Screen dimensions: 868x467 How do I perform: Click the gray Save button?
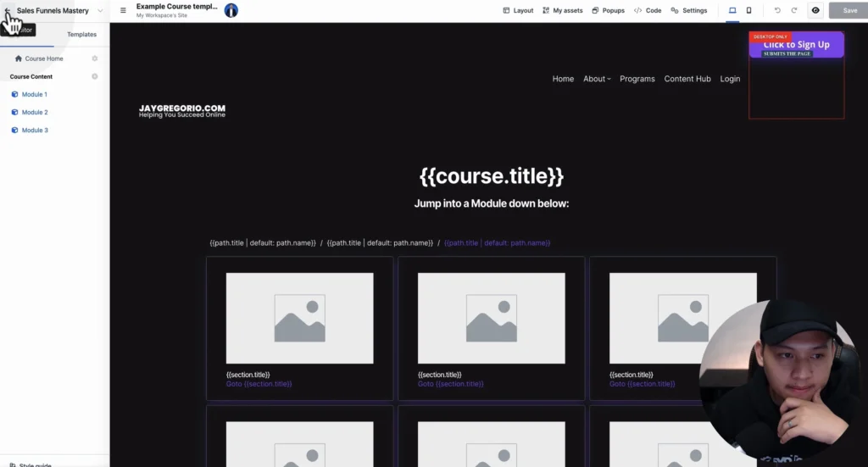click(849, 11)
